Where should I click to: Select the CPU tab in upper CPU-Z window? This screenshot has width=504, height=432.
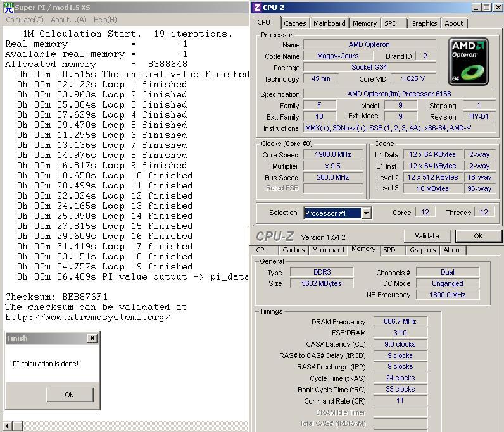[264, 23]
